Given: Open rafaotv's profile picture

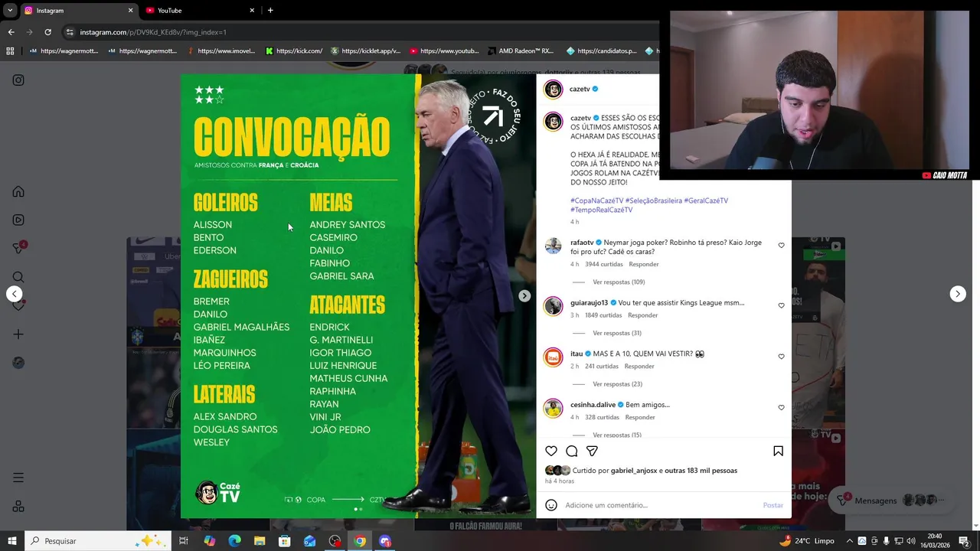Looking at the screenshot, I should tap(553, 246).
